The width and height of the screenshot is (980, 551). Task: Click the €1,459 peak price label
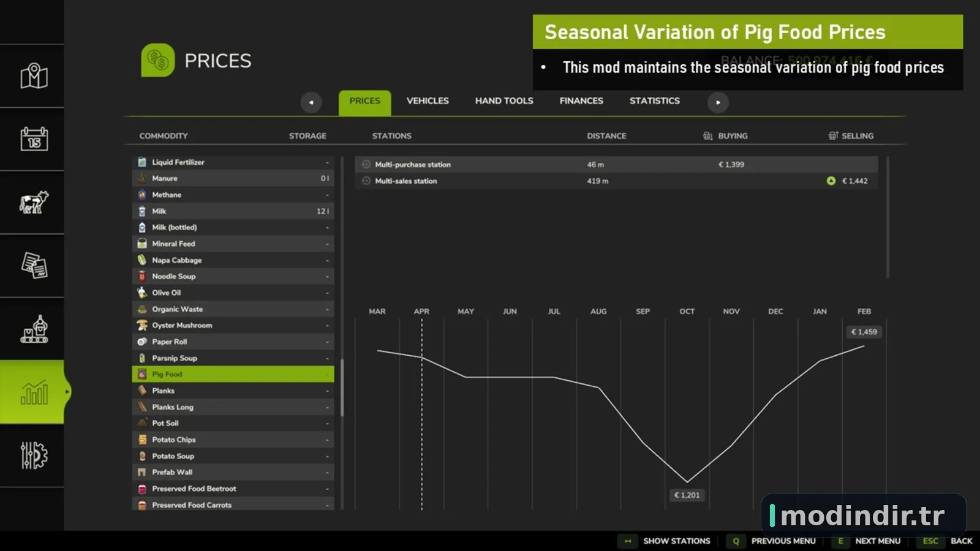coord(864,332)
